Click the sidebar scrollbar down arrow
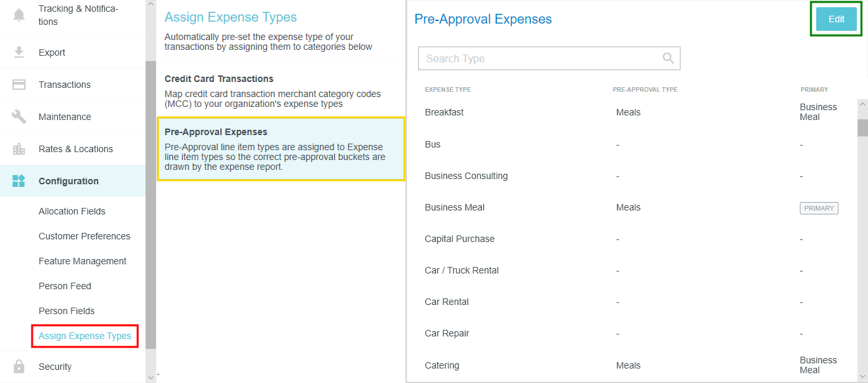 point(151,378)
